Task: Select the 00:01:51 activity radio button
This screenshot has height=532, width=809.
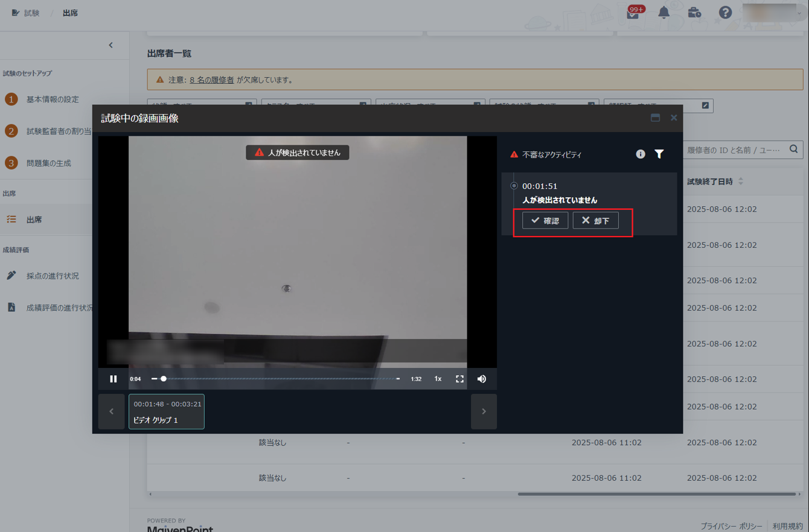Action: 514,186
